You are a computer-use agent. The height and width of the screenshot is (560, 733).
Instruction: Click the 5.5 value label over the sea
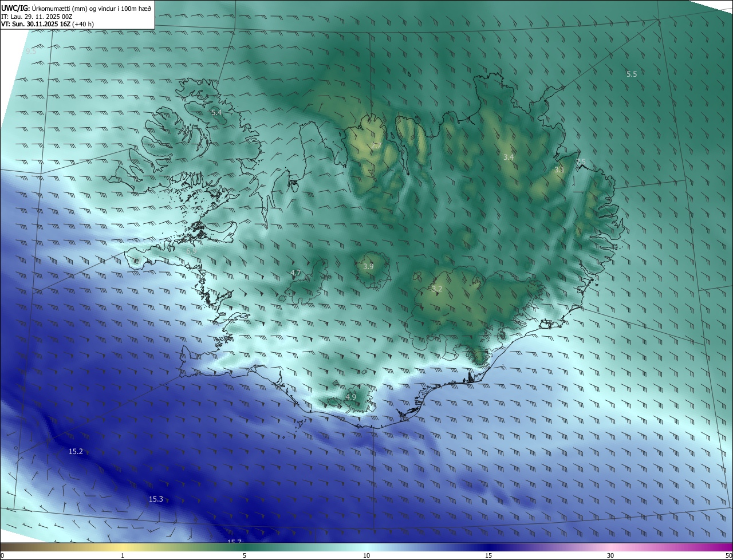click(632, 74)
